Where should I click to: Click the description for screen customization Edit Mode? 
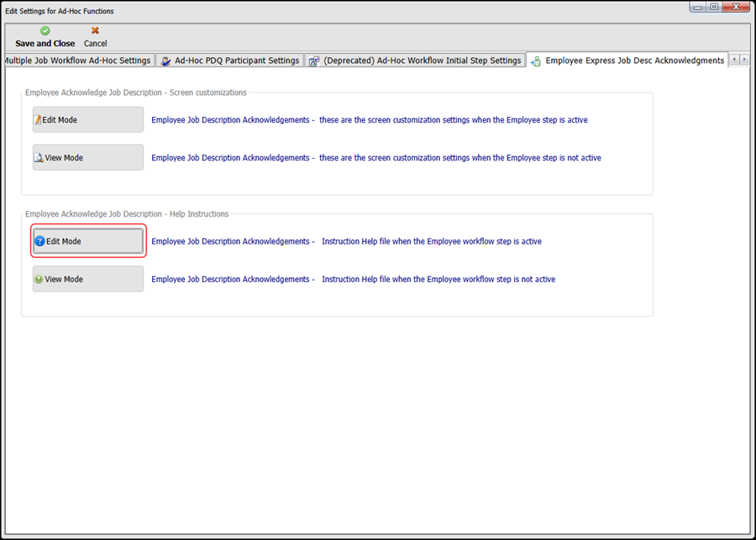(369, 120)
